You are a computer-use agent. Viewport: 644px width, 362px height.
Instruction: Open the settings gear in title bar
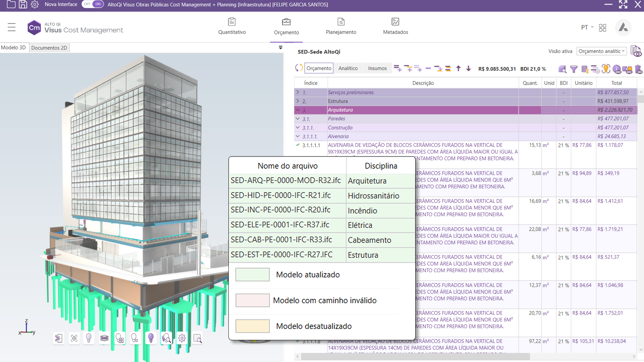pos(35,4)
